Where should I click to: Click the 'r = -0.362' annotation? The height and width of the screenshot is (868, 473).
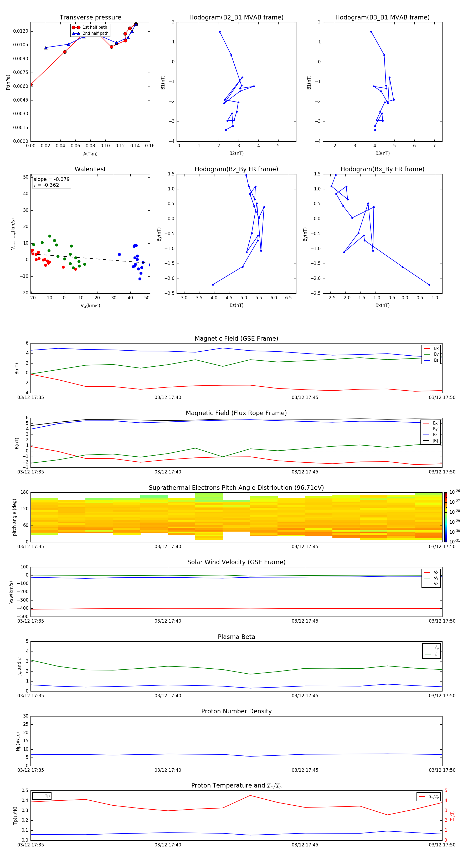tap(47, 185)
